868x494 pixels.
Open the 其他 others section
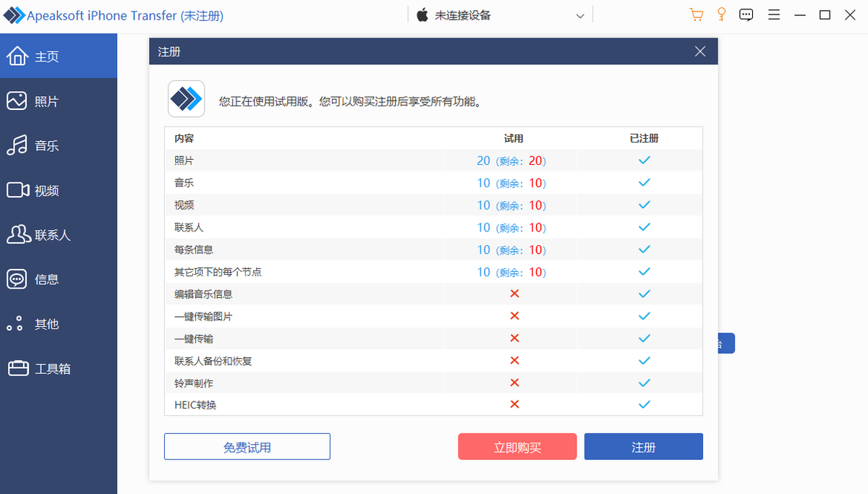(59, 324)
